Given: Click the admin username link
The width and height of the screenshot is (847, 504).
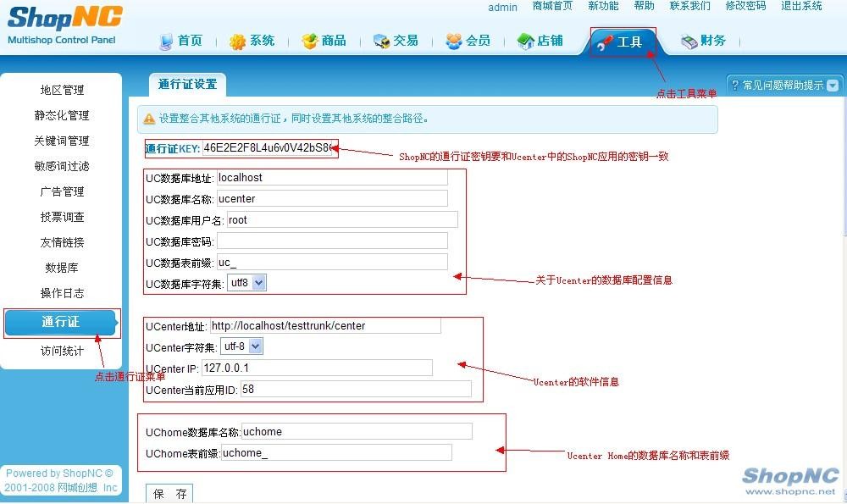Looking at the screenshot, I should tap(502, 7).
